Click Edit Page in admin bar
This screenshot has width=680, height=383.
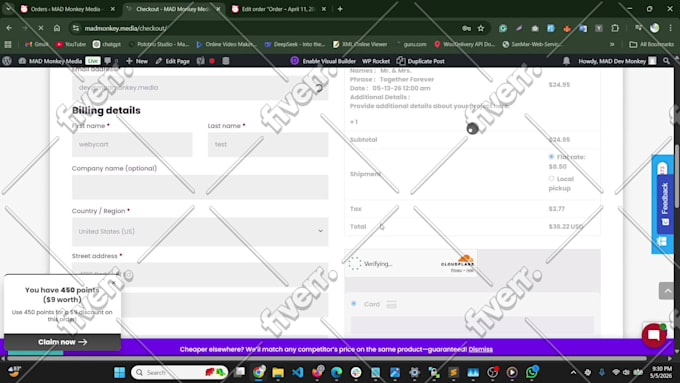pyautogui.click(x=173, y=61)
